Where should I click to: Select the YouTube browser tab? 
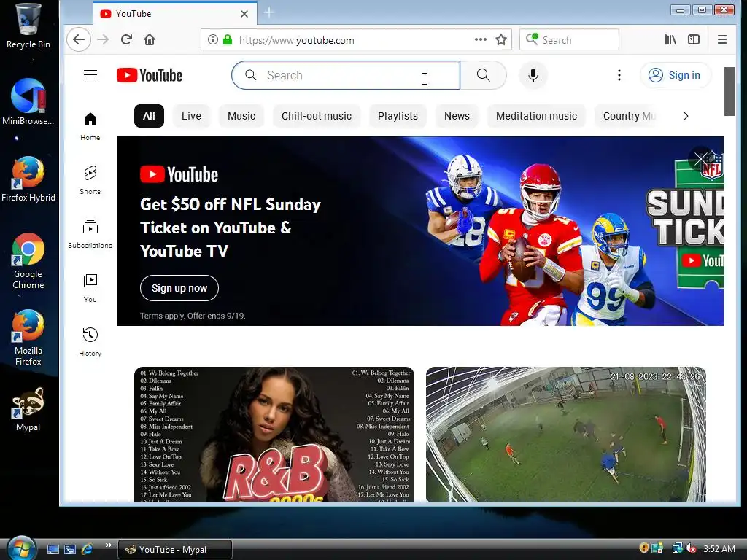(174, 13)
